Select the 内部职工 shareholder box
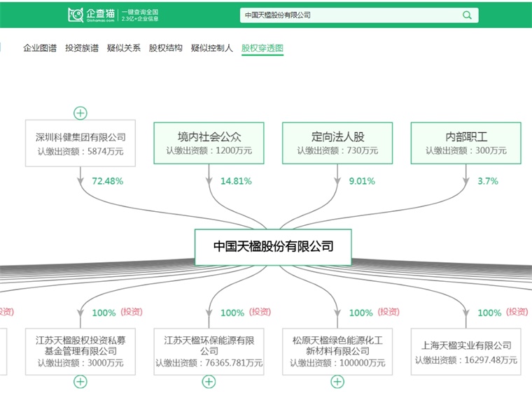Screen dimensions: 532x393 [x=465, y=143]
